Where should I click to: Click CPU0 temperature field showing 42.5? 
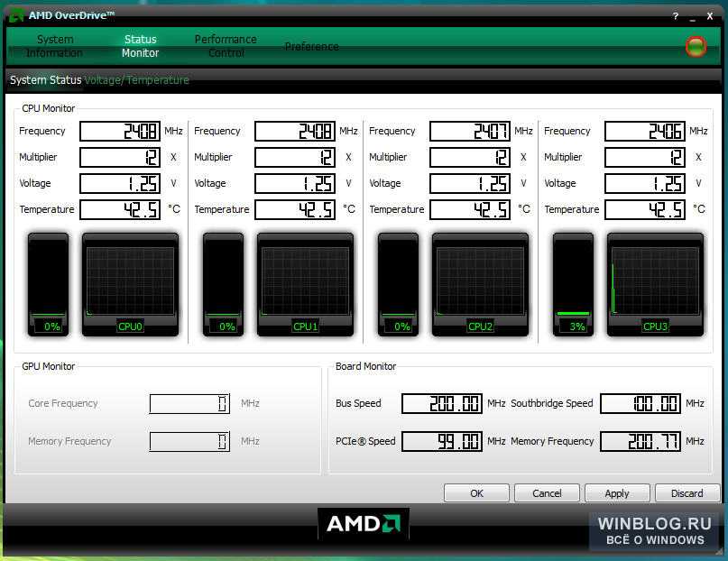pyautogui.click(x=120, y=210)
